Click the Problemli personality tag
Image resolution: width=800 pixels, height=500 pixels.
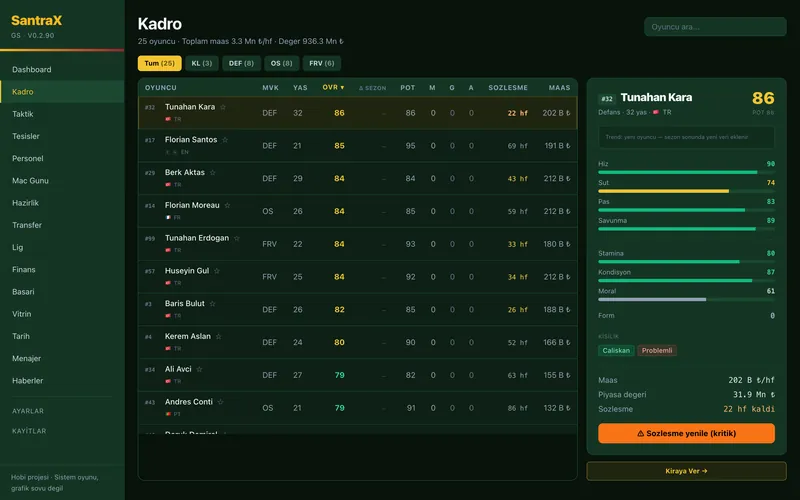[x=657, y=351]
